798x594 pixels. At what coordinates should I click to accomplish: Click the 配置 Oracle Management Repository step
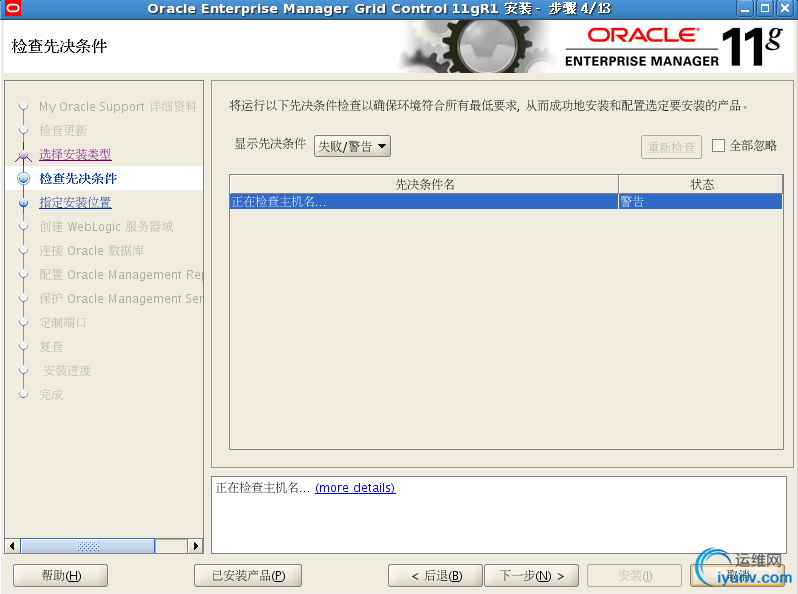[x=121, y=274]
